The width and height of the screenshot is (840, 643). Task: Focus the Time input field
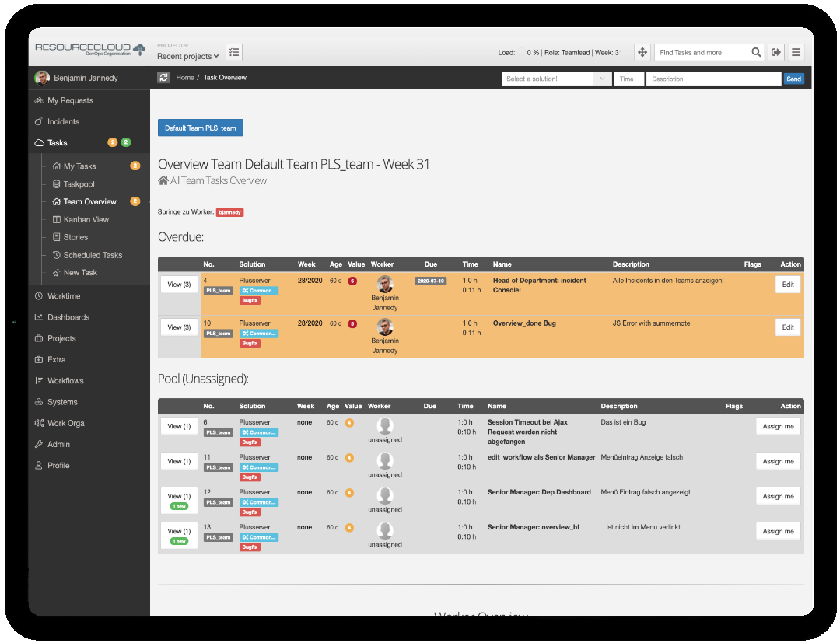(629, 79)
